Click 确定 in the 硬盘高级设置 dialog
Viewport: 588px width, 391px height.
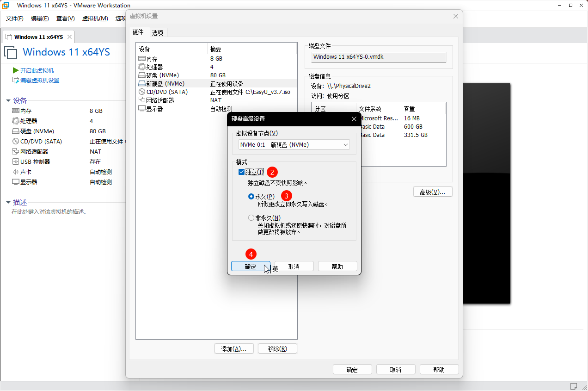[251, 267]
